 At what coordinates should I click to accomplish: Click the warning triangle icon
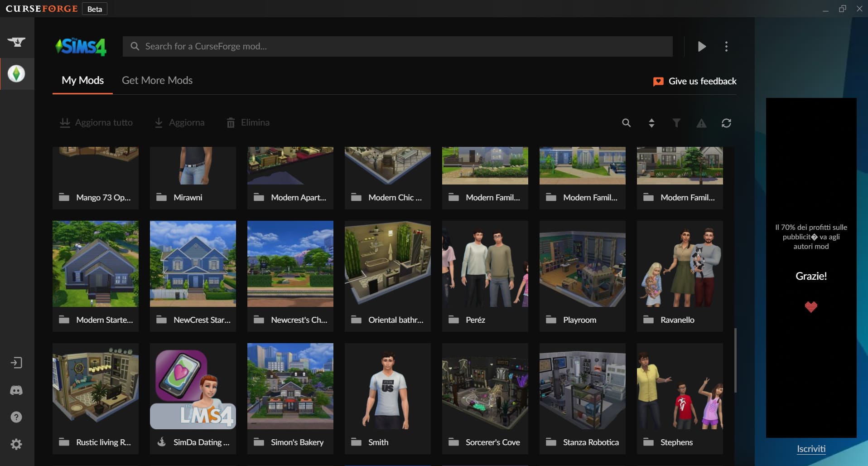(x=701, y=123)
